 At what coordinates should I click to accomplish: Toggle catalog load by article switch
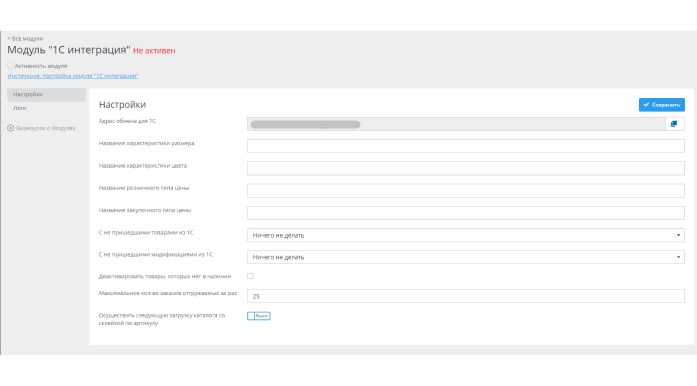coord(259,316)
